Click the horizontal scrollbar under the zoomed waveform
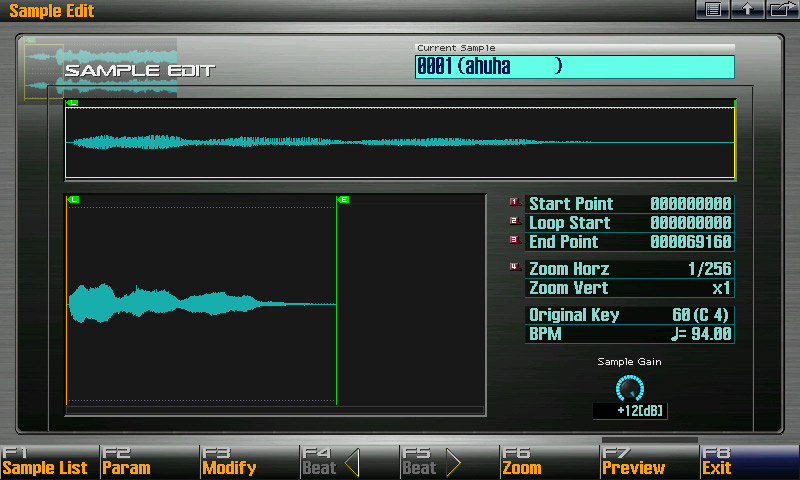 (x=275, y=410)
